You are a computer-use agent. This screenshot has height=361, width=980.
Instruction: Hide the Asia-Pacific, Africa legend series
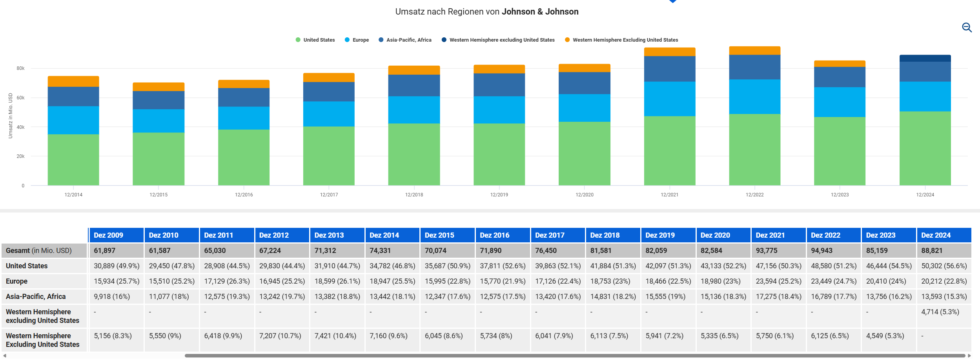(x=405, y=40)
